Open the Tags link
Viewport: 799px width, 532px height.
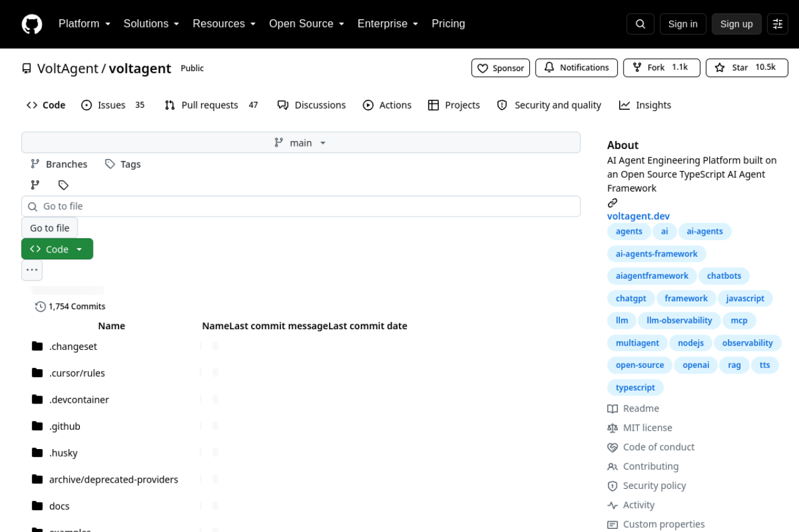(122, 164)
